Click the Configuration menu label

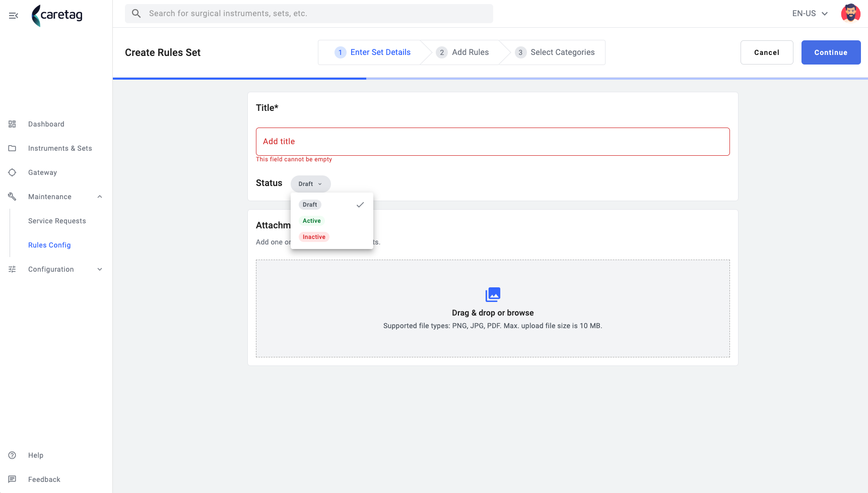[51, 269]
